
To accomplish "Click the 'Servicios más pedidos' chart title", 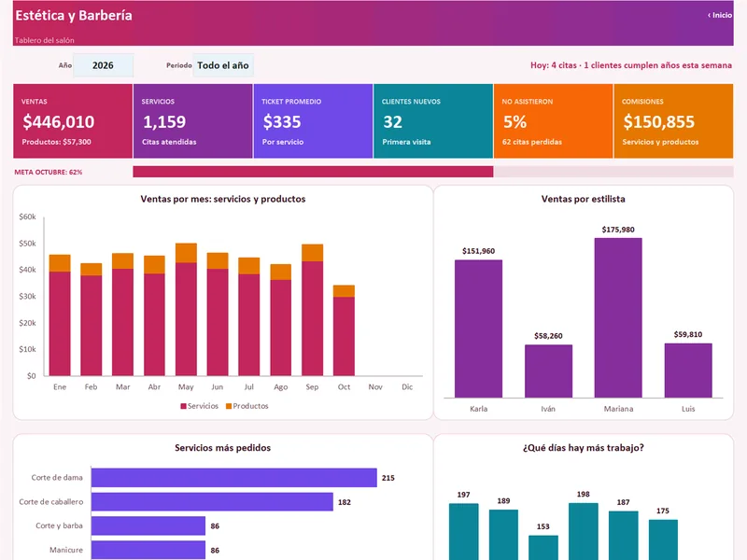I will [x=222, y=448].
